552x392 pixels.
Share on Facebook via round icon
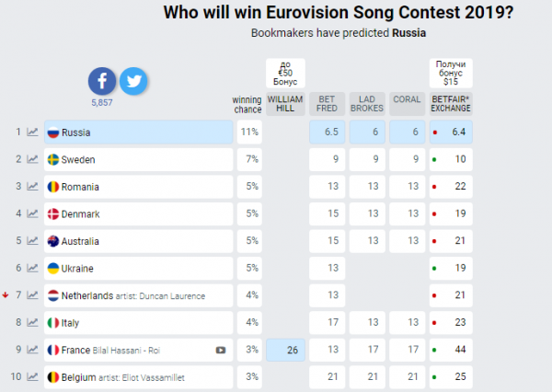pos(102,81)
